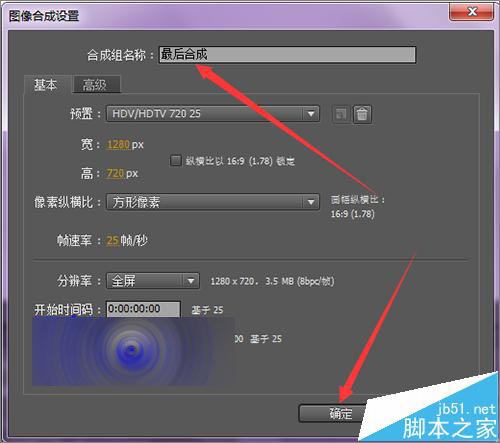This screenshot has height=443, width=500.
Task: Toggle the lock aspect ratio 16:9 checkbox
Action: pos(175,160)
